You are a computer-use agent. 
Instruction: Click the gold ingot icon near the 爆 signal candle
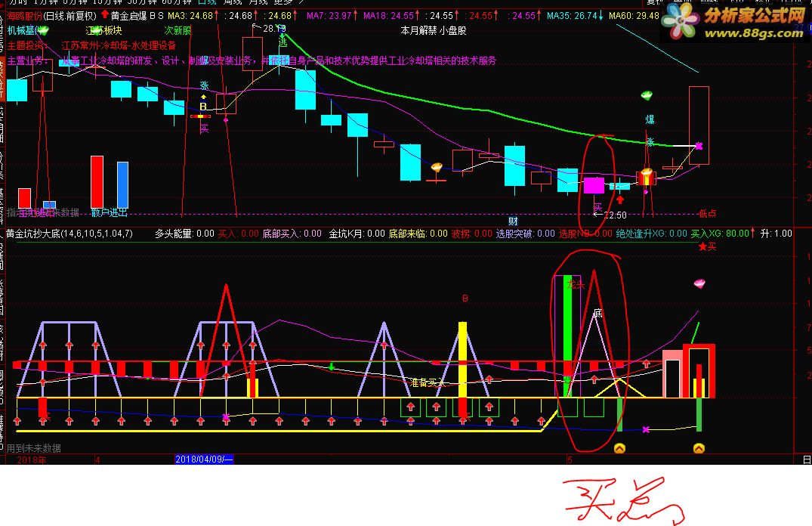click(x=647, y=172)
